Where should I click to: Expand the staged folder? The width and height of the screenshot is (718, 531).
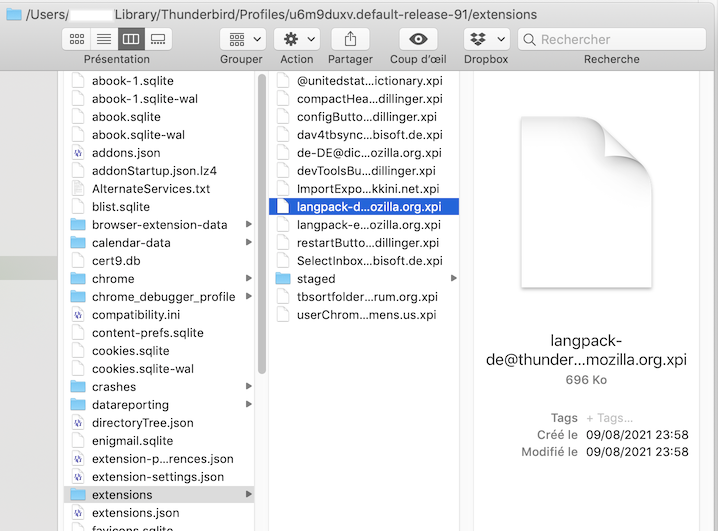point(454,279)
